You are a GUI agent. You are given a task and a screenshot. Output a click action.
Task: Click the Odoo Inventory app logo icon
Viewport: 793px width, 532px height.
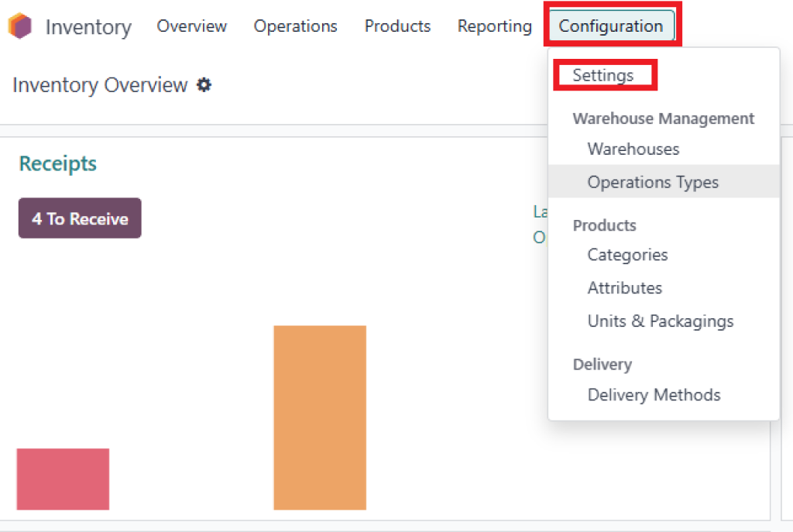(20, 26)
